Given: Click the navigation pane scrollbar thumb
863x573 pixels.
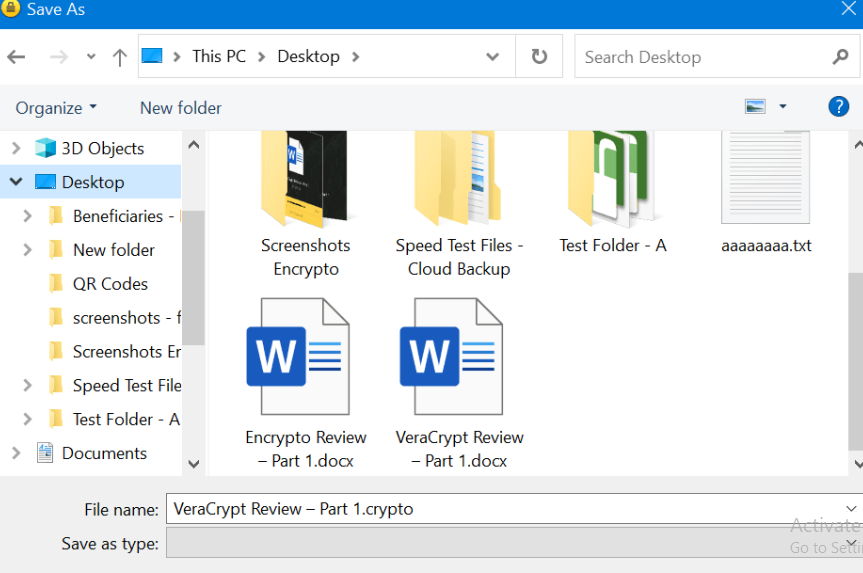Looking at the screenshot, I should (193, 277).
